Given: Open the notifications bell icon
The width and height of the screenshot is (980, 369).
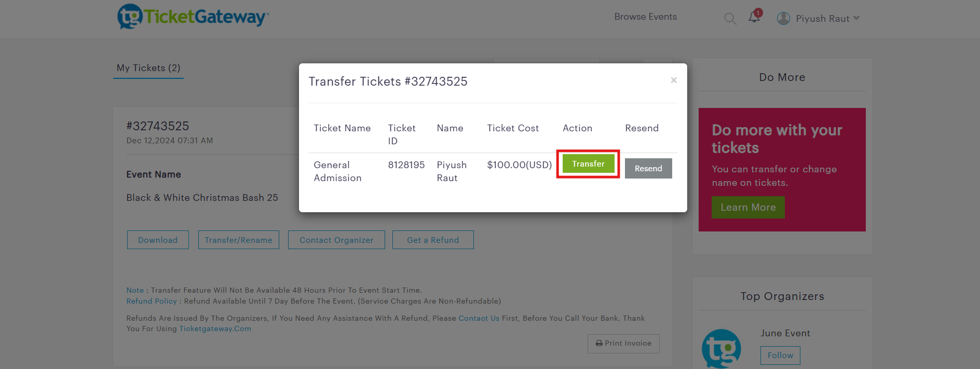Looking at the screenshot, I should click(754, 17).
